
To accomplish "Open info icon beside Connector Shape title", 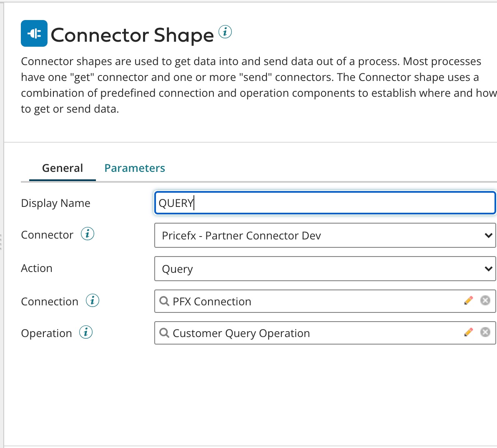I will click(x=225, y=32).
